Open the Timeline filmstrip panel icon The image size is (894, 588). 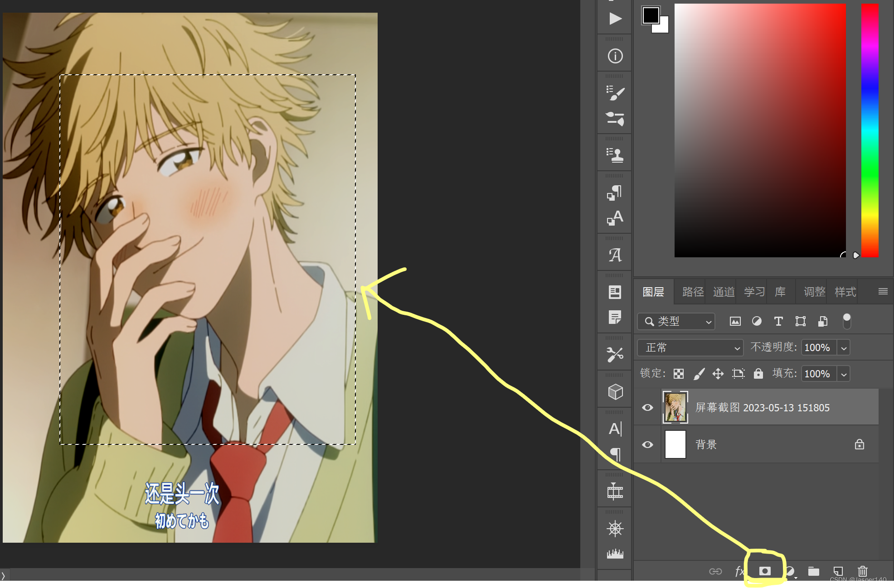point(615,491)
